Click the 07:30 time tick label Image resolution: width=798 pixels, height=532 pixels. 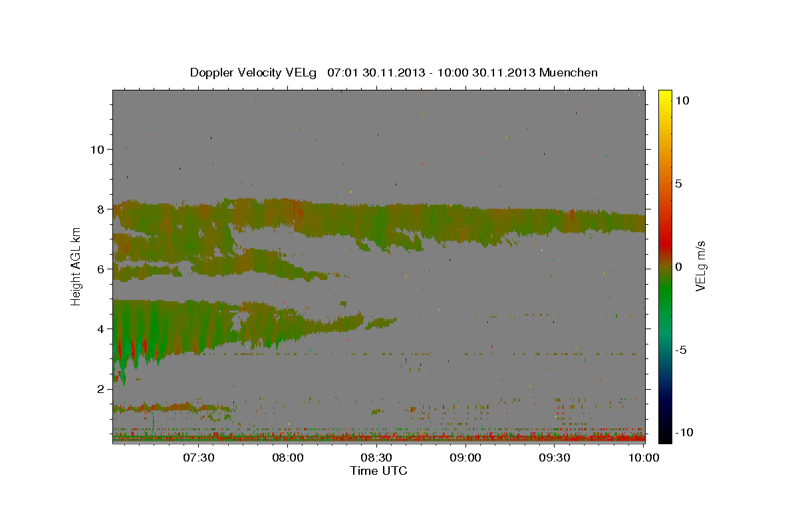pyautogui.click(x=199, y=458)
